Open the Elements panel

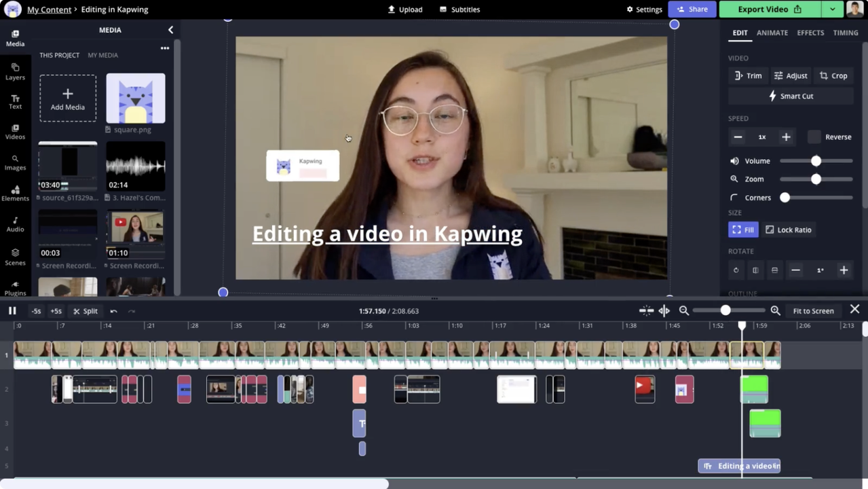[x=15, y=193]
